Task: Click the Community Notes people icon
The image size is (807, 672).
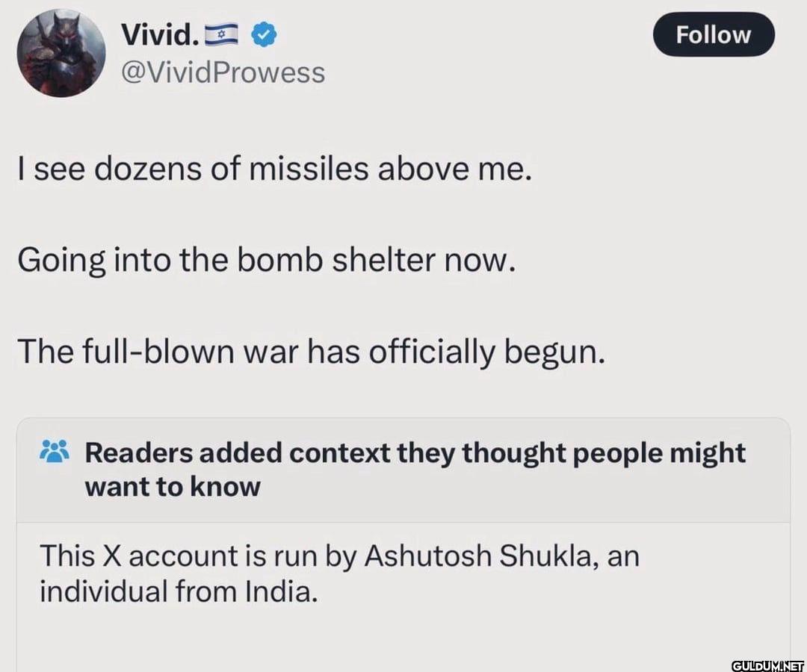Action: [54, 452]
